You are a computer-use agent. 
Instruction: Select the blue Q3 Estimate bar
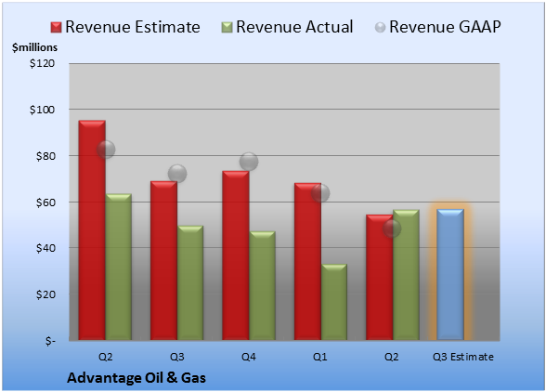(450, 274)
